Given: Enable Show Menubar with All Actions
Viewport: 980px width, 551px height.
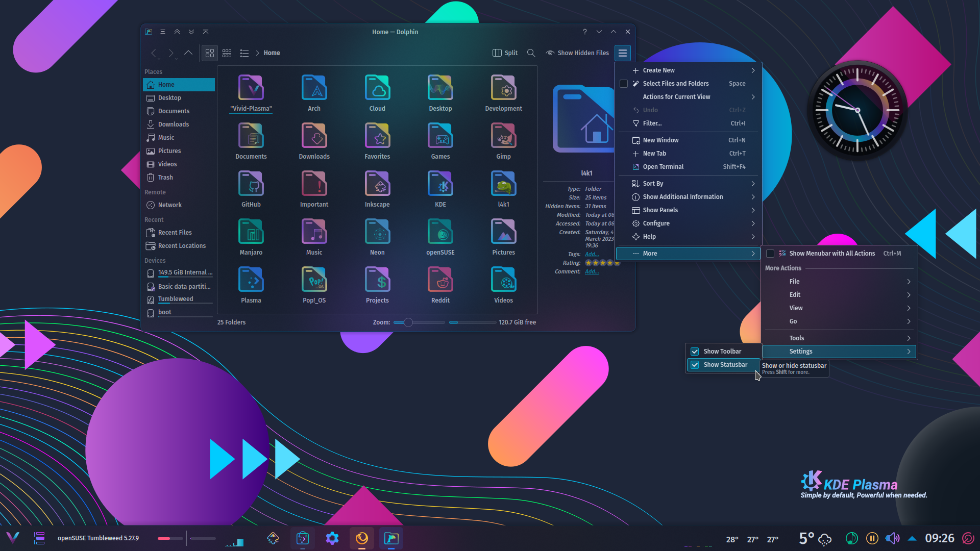Looking at the screenshot, I should pyautogui.click(x=839, y=254).
